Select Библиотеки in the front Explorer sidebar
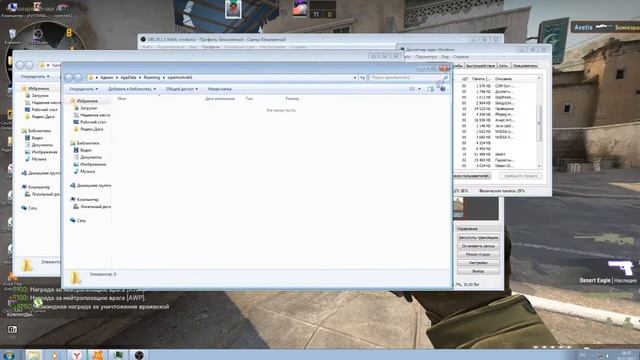Image resolution: width=640 pixels, height=360 pixels. 88,143
